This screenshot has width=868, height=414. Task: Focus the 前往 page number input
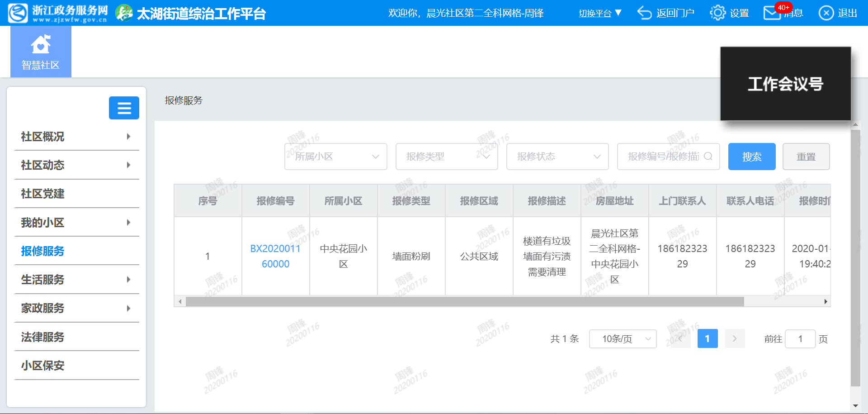point(800,339)
